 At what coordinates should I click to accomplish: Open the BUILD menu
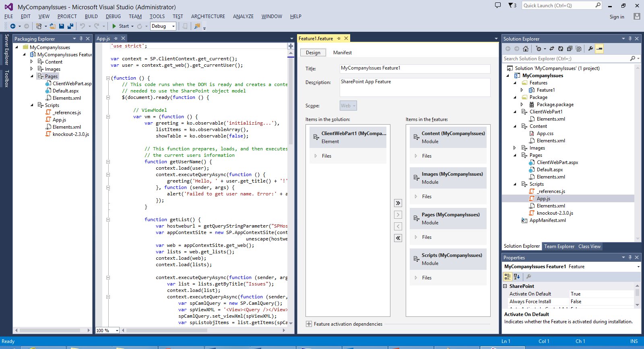[91, 16]
